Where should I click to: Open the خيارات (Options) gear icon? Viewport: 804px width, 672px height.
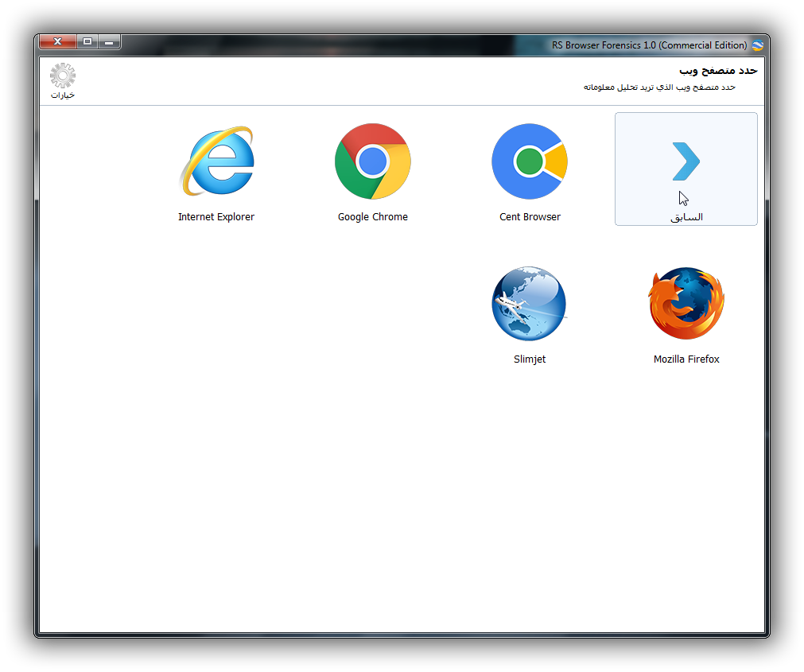[x=62, y=76]
